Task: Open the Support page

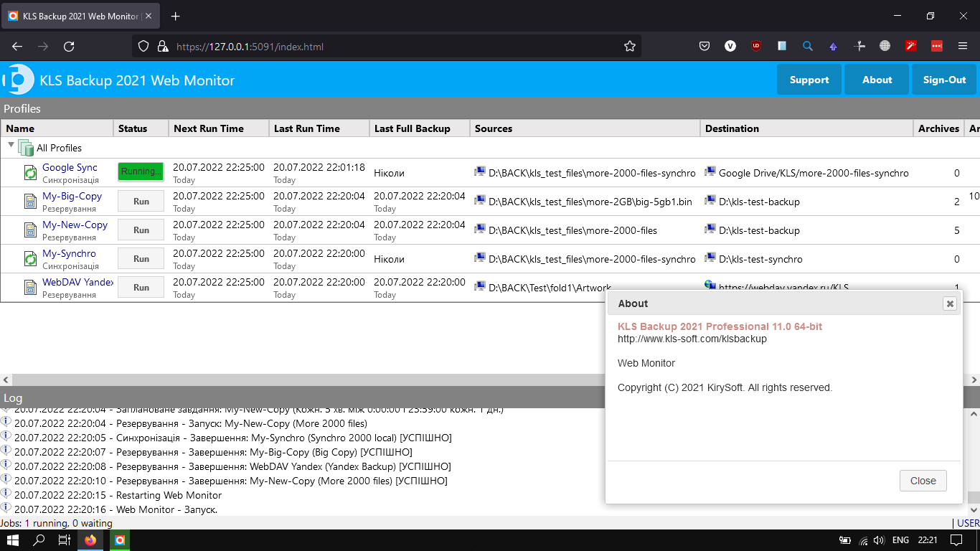Action: pos(809,80)
